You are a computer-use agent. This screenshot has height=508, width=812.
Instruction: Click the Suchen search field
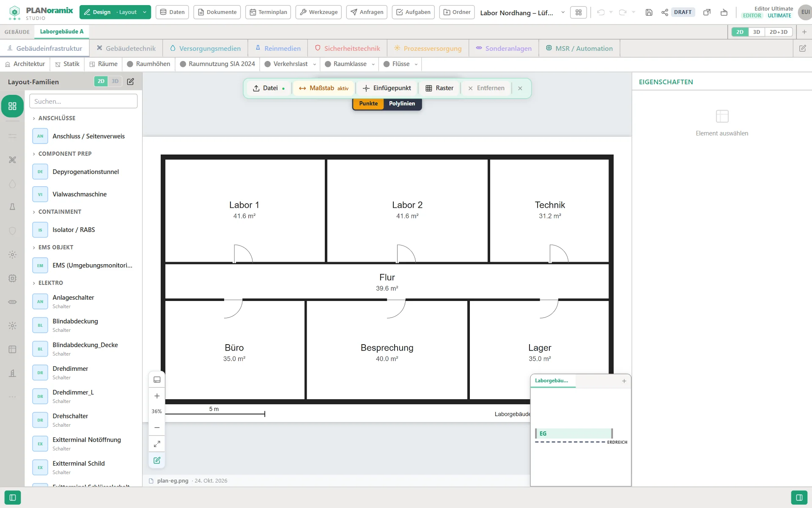pyautogui.click(x=83, y=101)
